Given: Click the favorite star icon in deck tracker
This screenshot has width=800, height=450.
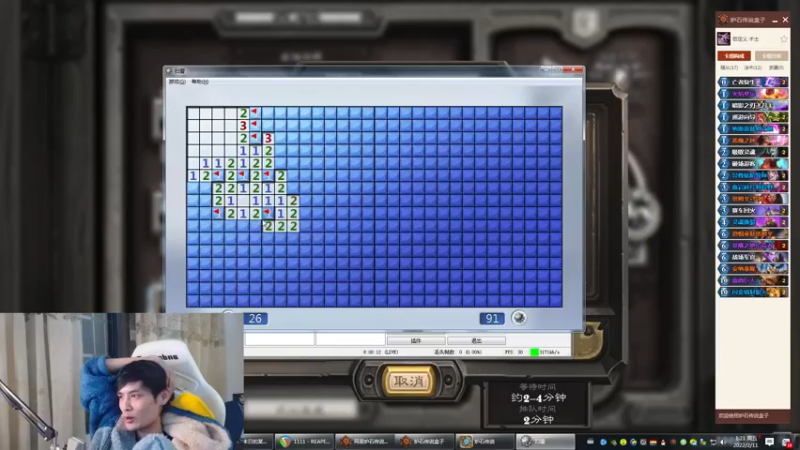Looking at the screenshot, I should (783, 39).
